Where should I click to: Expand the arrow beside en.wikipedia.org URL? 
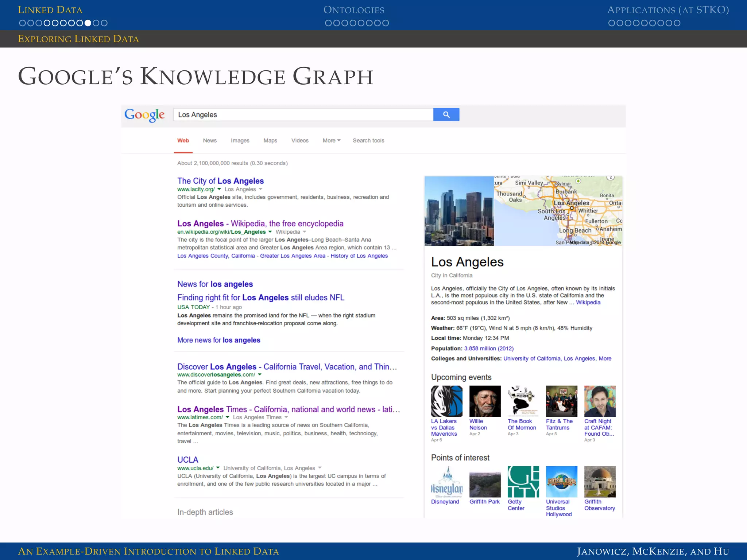click(270, 232)
